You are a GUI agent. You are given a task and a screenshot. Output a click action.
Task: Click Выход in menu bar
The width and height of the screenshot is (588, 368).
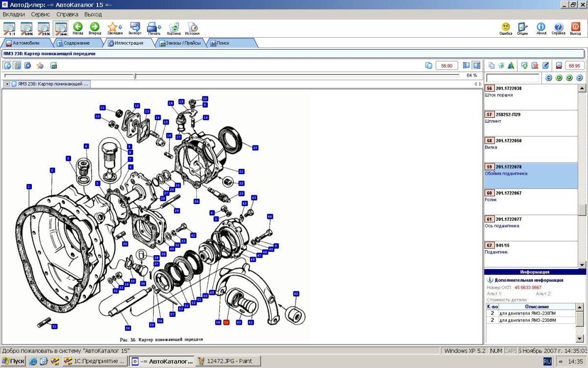coord(93,14)
